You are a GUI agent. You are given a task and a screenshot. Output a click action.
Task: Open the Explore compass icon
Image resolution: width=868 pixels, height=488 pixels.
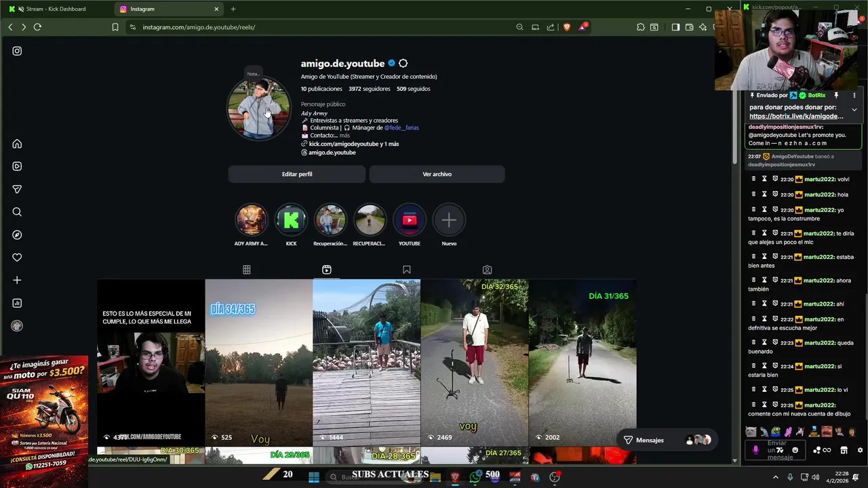[x=17, y=235]
